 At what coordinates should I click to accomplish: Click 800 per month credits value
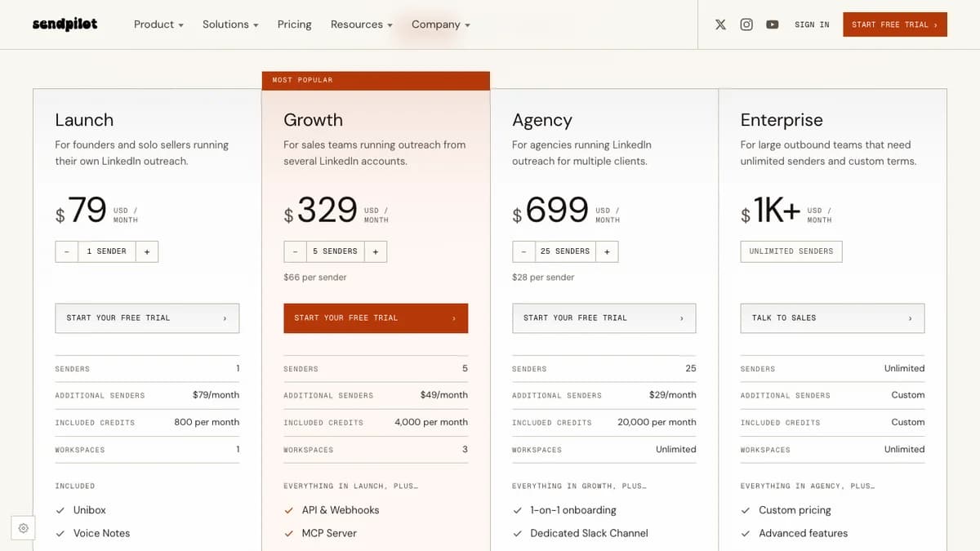tap(207, 423)
